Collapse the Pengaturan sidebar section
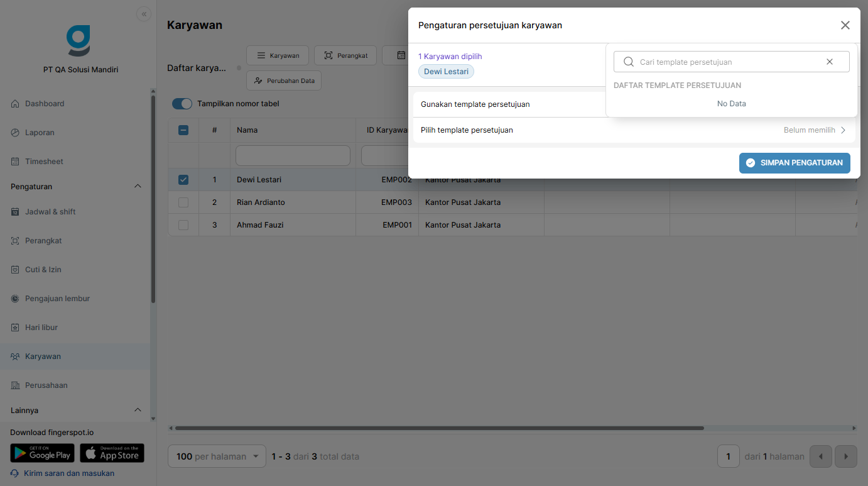Viewport: 868px width, 486px height. coord(138,187)
